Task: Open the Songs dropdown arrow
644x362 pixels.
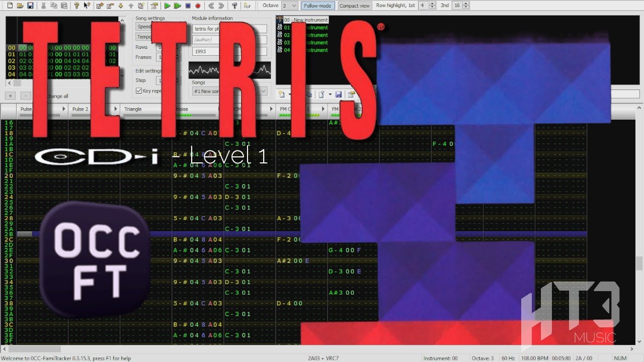Action: coord(263,91)
